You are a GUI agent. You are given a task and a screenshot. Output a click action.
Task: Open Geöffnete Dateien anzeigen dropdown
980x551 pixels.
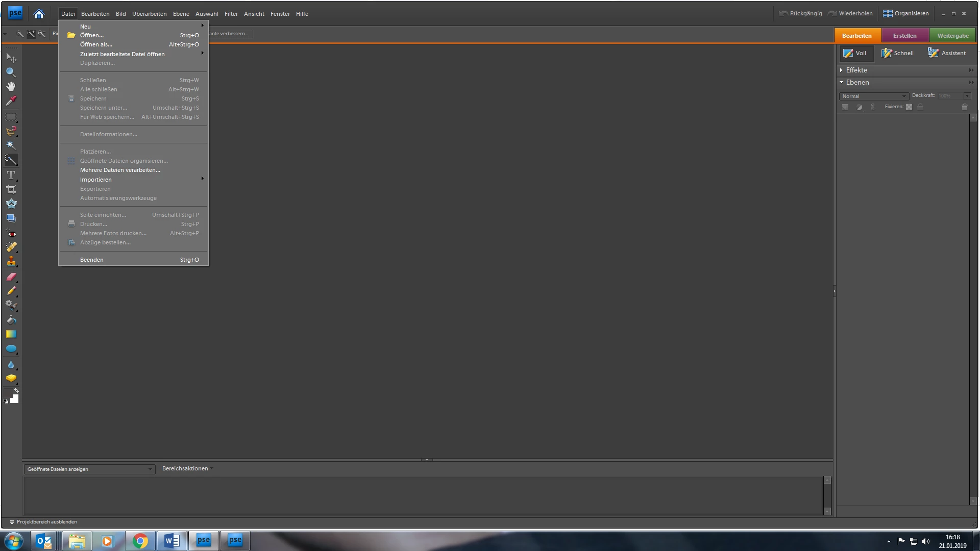pyautogui.click(x=89, y=469)
